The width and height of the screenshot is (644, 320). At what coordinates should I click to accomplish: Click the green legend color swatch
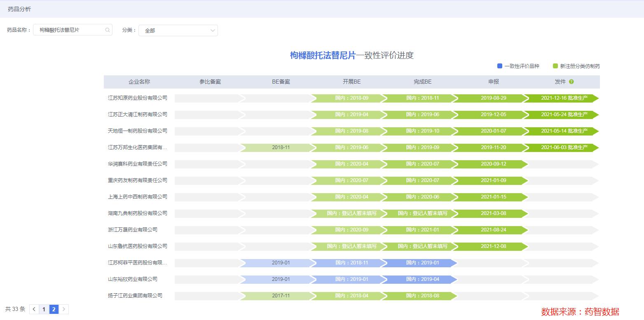[555, 65]
